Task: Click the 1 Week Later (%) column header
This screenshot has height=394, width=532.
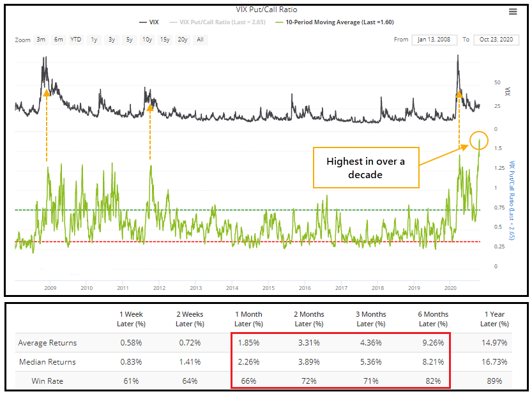Action: click(131, 319)
